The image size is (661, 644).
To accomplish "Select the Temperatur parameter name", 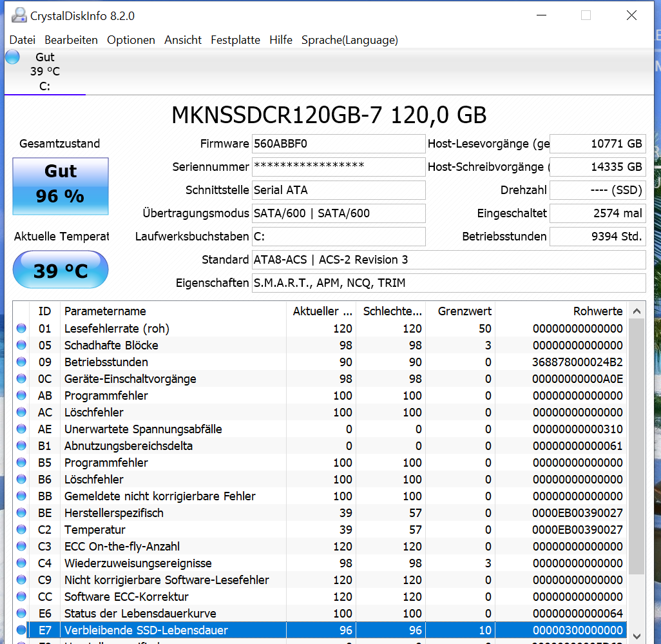I will (x=95, y=530).
